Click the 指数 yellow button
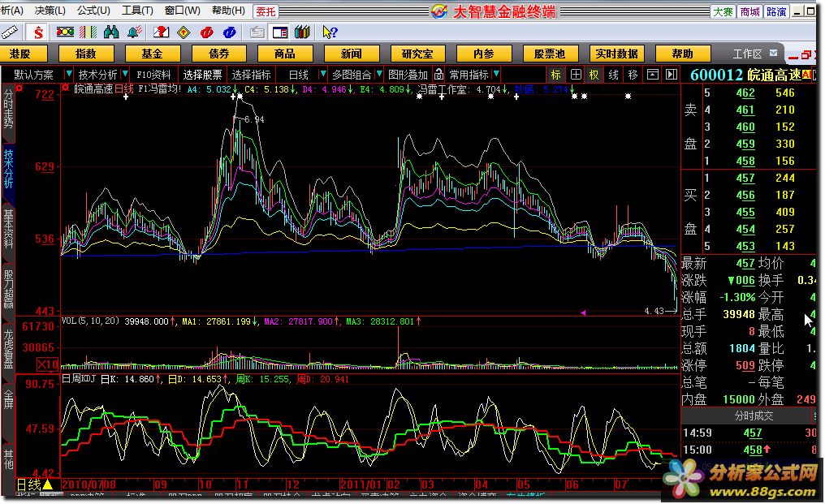This screenshot has width=825, height=504. (x=86, y=54)
